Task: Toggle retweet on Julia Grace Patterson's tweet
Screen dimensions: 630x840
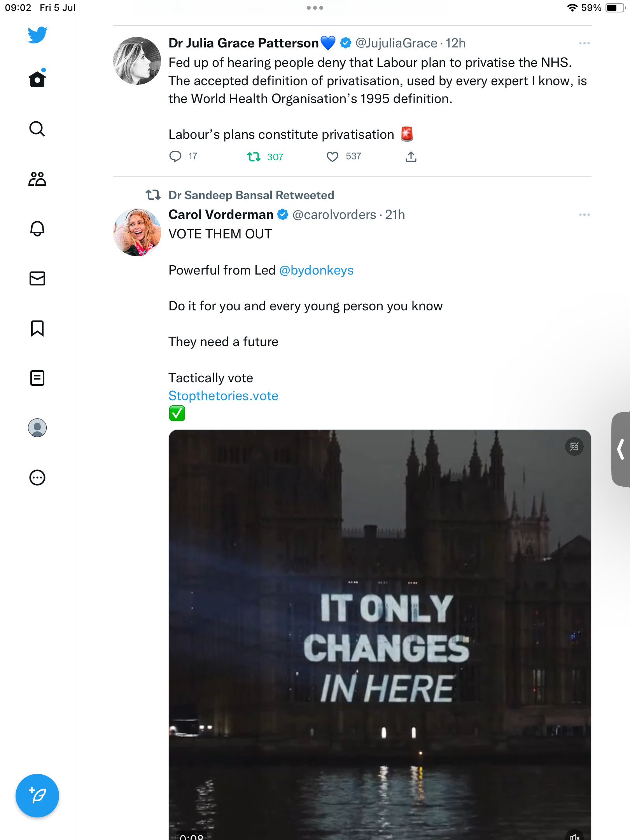Action: coord(254,157)
